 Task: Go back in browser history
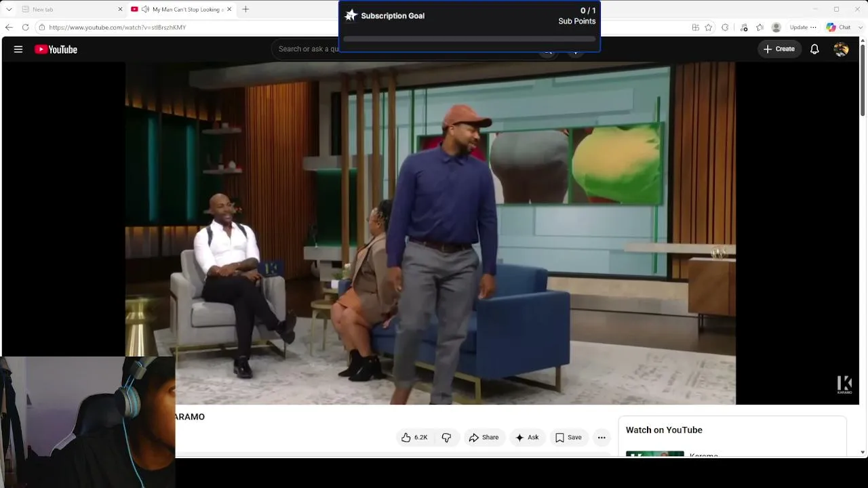point(9,27)
